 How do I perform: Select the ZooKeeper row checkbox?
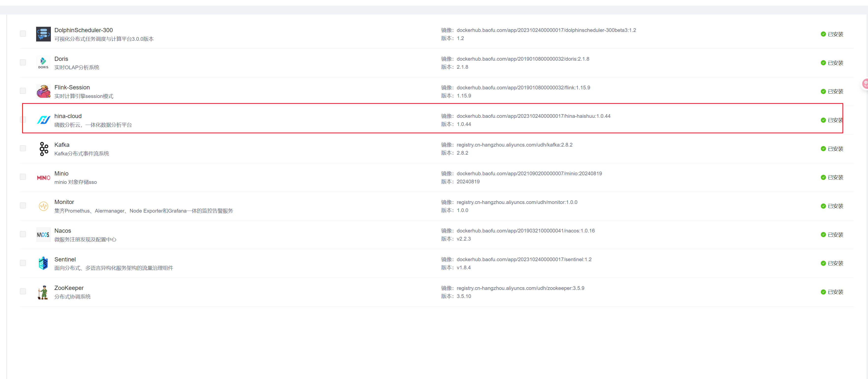pos(23,291)
